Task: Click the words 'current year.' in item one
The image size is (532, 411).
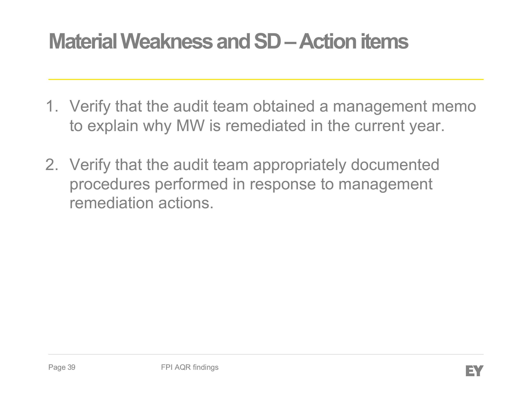Action: point(399,126)
